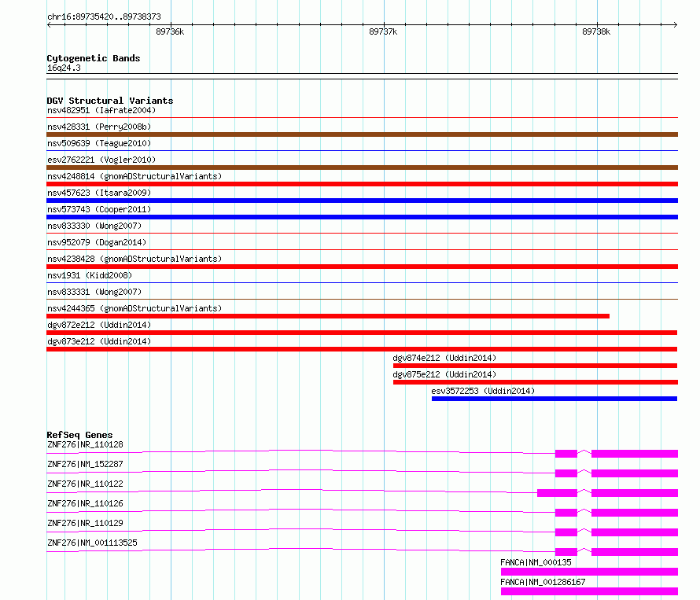Click the dgv874e212 (Uddin2014) variant bar
700x600 pixels.
click(535, 366)
